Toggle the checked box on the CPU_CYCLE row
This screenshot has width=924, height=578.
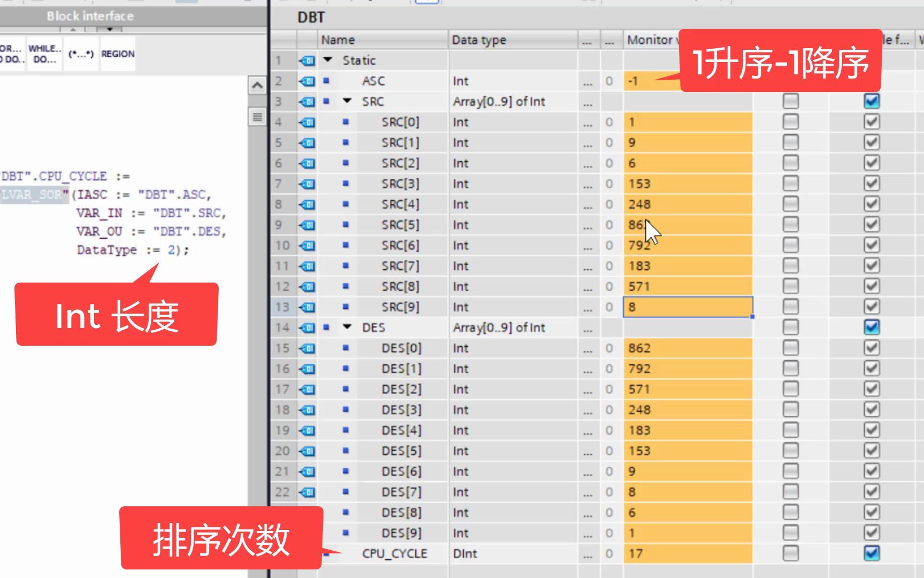[871, 553]
